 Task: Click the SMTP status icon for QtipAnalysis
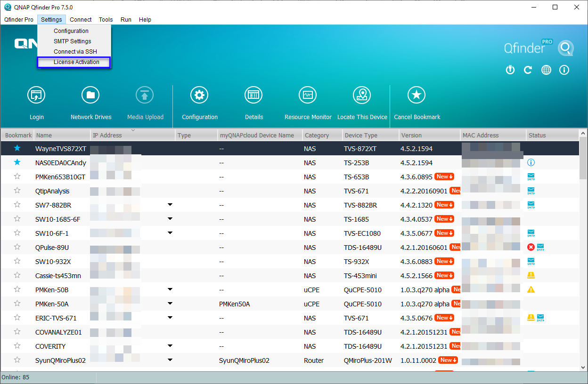[x=531, y=191]
